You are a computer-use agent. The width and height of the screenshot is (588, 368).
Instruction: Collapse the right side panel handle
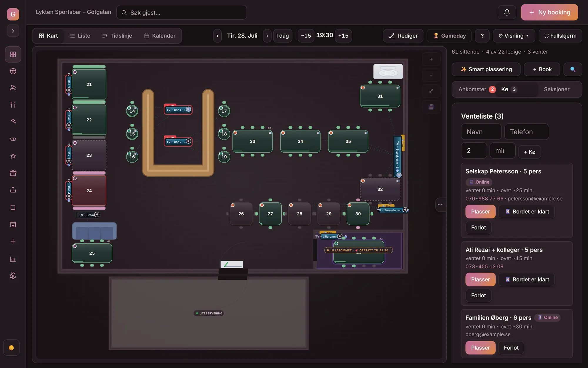440,205
